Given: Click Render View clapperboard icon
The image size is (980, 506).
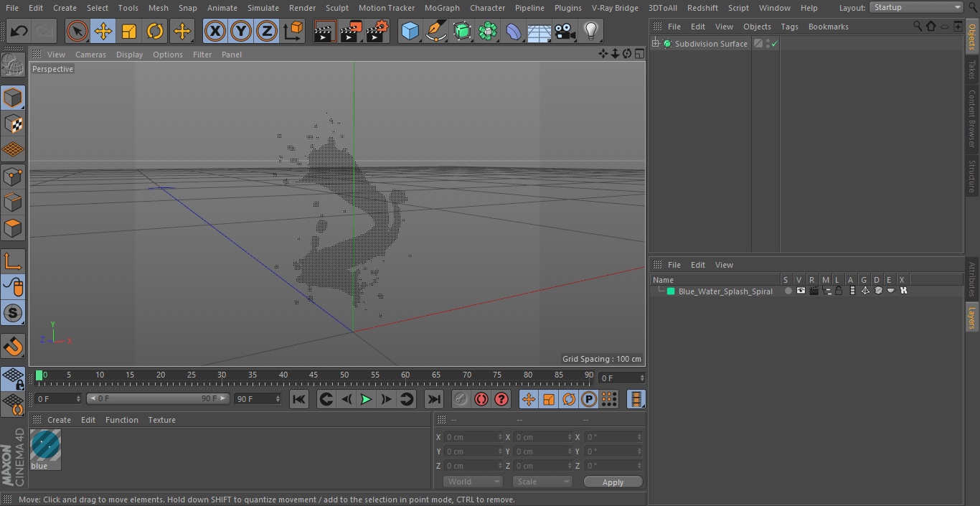Looking at the screenshot, I should click(x=325, y=31).
